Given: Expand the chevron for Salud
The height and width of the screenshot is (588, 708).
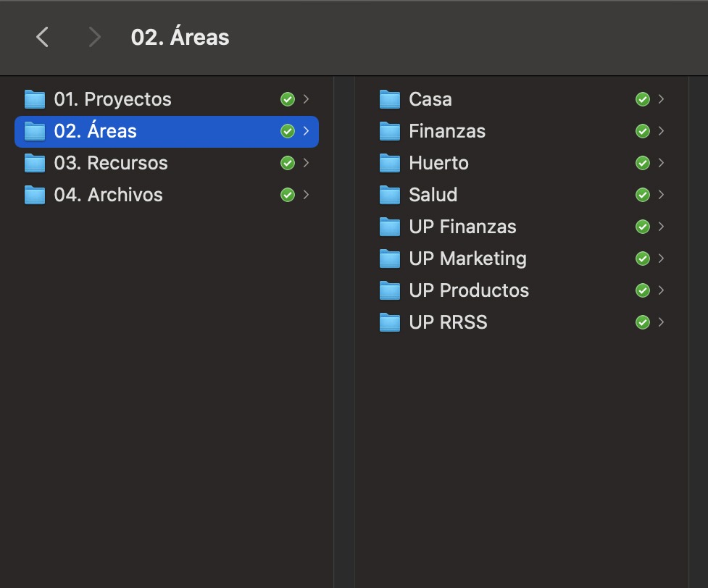Looking at the screenshot, I should (661, 195).
